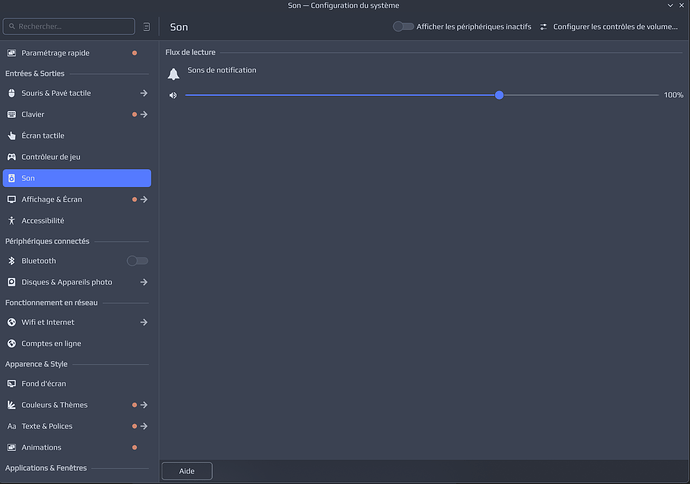This screenshot has width=690, height=484.
Task: Click the Aa icon beside Texte & Polices
Action: pyautogui.click(x=12, y=426)
